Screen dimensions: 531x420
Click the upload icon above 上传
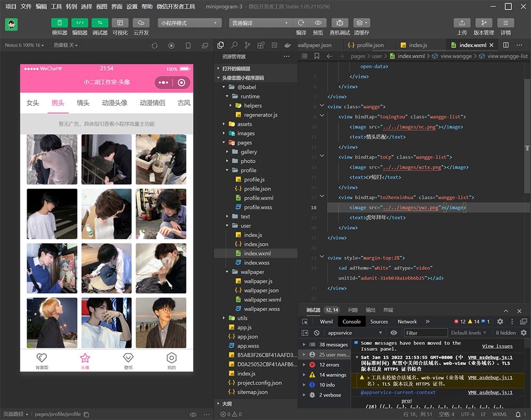pyautogui.click(x=462, y=23)
